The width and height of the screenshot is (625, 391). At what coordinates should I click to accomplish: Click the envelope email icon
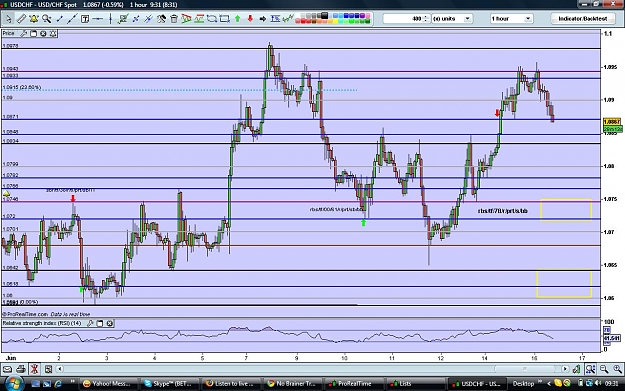pos(8,369)
